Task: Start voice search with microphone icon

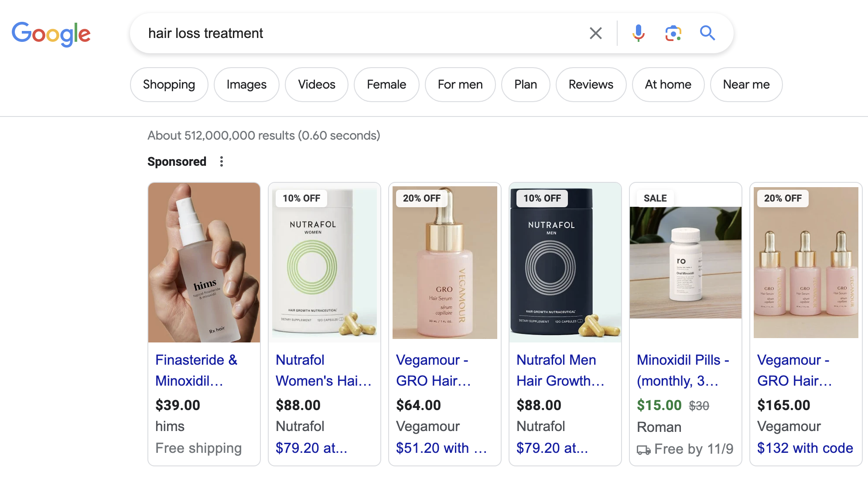Action: tap(639, 33)
